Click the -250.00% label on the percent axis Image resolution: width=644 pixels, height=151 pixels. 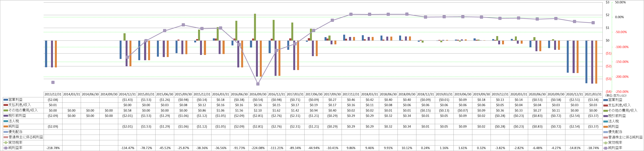click(x=621, y=92)
